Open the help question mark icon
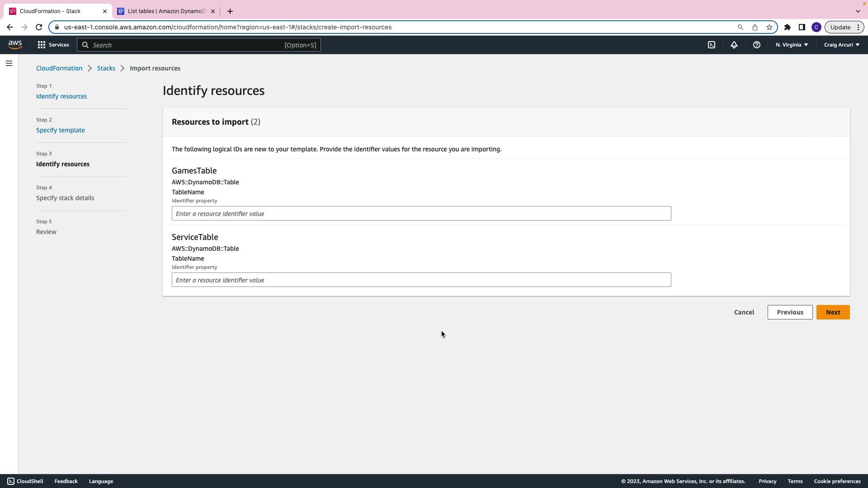This screenshot has width=868, height=488. [x=756, y=45]
